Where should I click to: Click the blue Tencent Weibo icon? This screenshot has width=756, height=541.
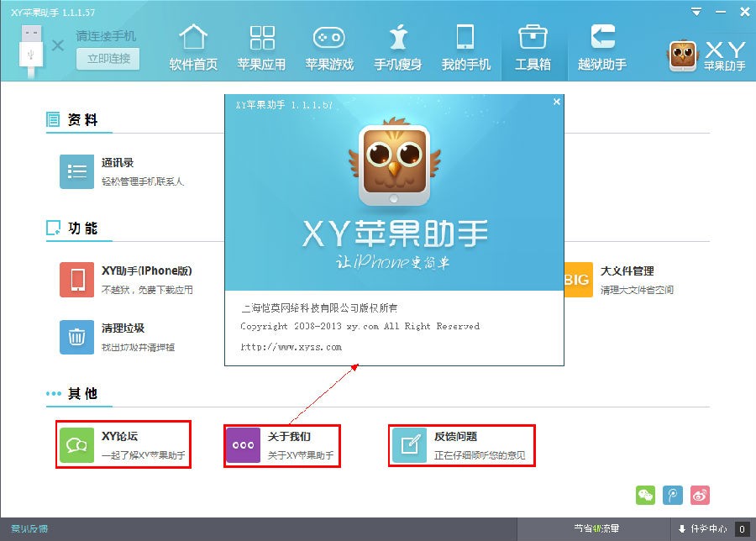pyautogui.click(x=673, y=495)
